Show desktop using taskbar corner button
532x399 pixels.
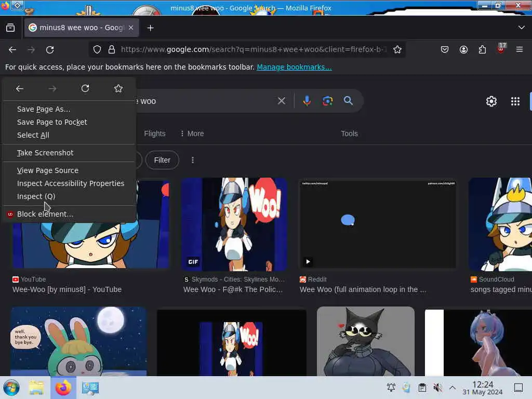(x=518, y=388)
